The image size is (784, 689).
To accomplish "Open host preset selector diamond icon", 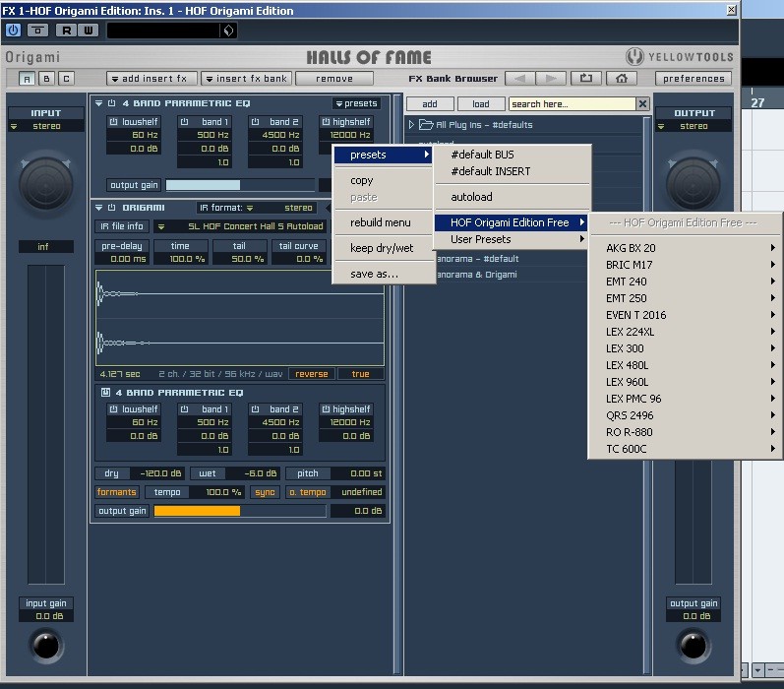I will pos(228,31).
